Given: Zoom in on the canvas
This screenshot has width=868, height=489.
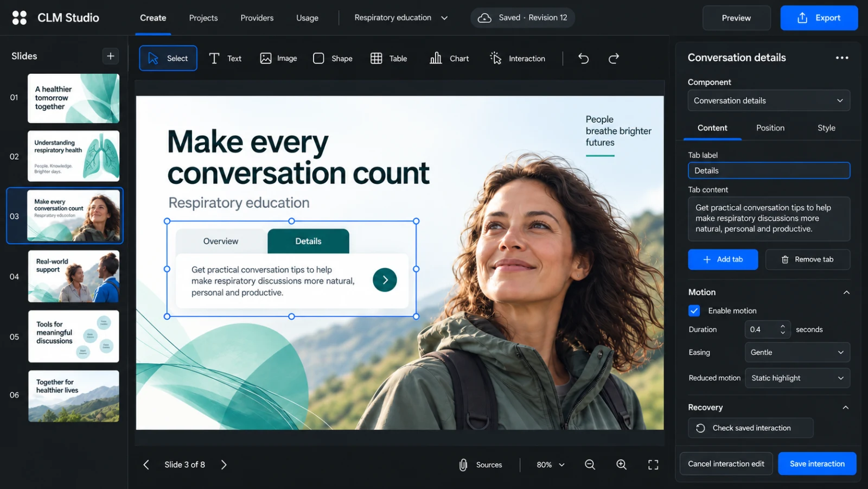Looking at the screenshot, I should [621, 465].
